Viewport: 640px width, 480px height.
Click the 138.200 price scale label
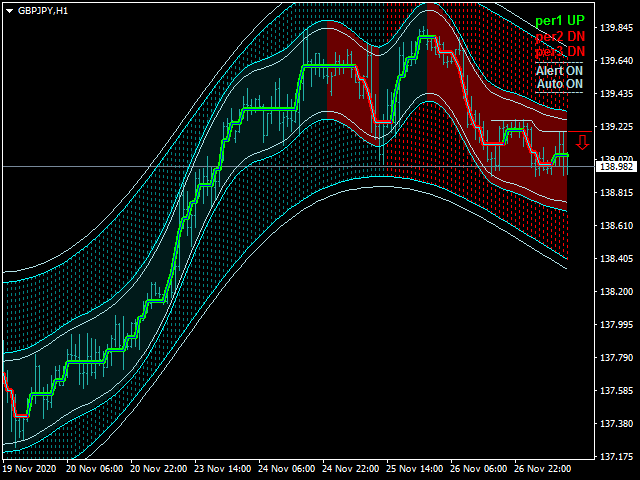[617, 292]
